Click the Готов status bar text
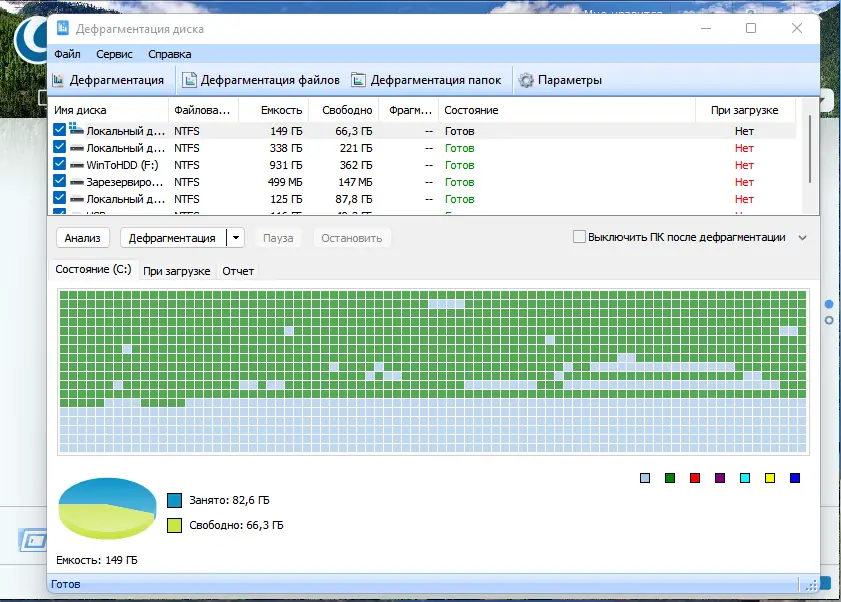This screenshot has height=602, width=841. (x=65, y=584)
